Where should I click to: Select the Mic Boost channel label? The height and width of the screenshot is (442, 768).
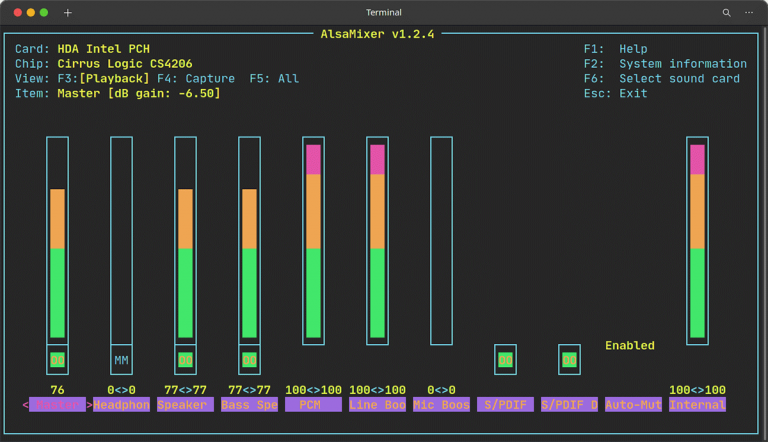441,405
